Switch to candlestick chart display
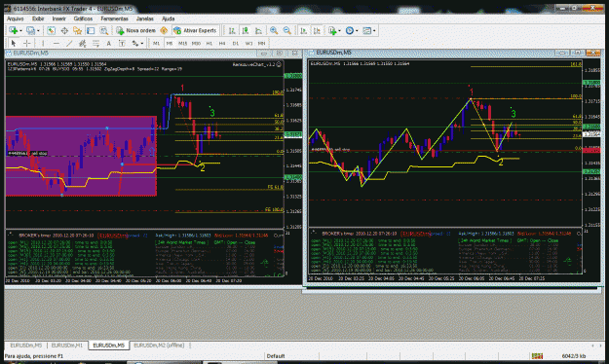 click(x=246, y=30)
